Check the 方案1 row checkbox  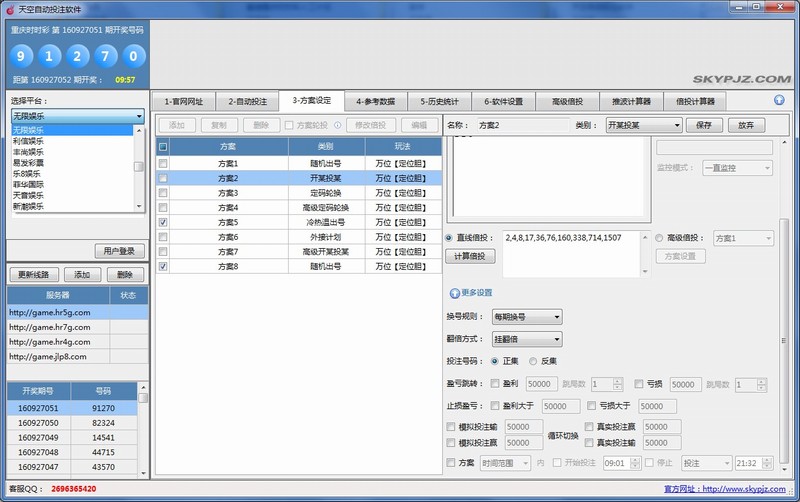[163, 163]
